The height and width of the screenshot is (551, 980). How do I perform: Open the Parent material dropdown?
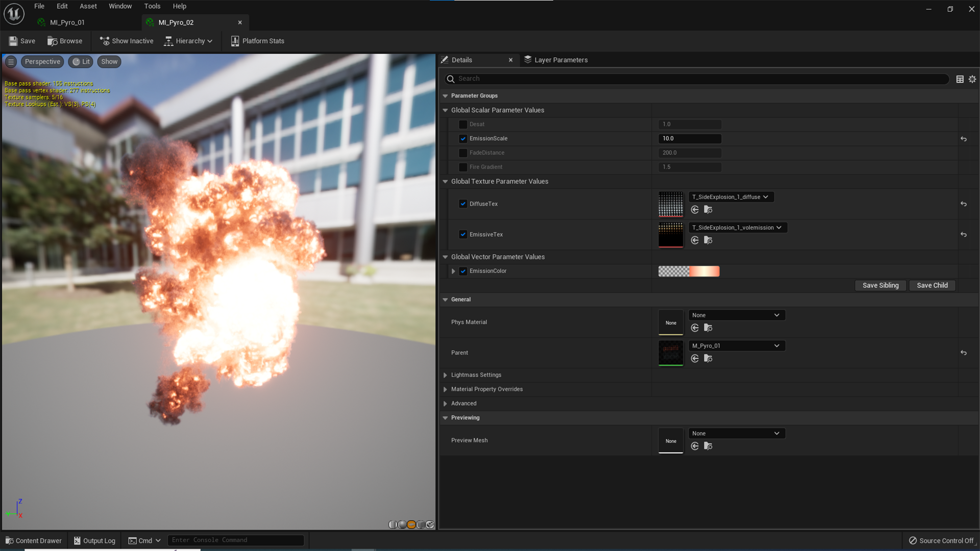[x=737, y=345]
